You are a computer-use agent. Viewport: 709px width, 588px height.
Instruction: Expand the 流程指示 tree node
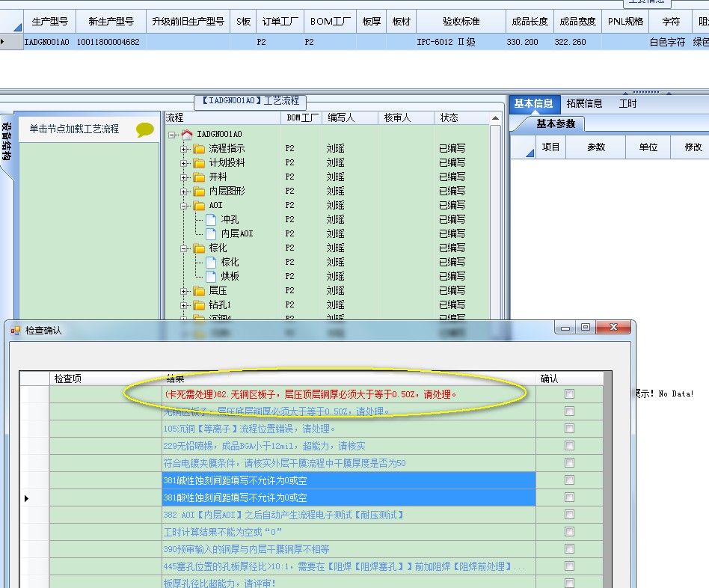[183, 149]
